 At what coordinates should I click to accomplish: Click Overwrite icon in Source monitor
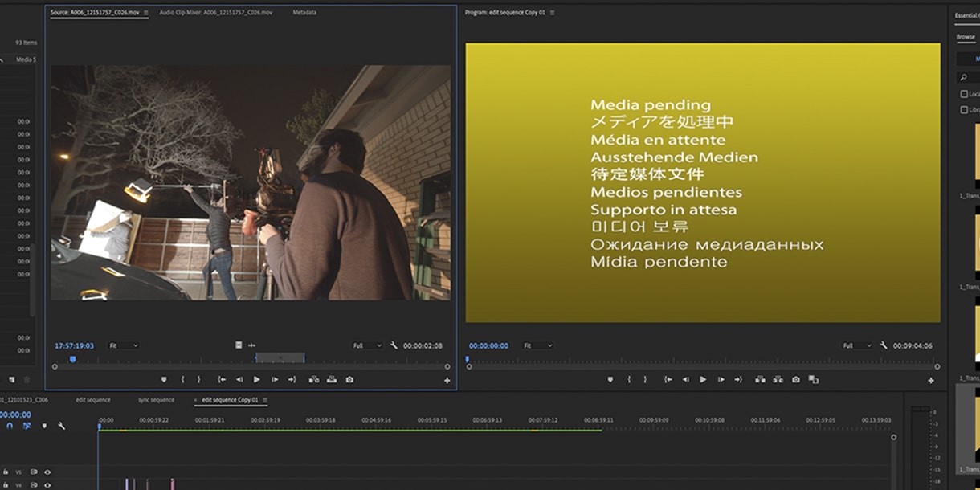331,379
